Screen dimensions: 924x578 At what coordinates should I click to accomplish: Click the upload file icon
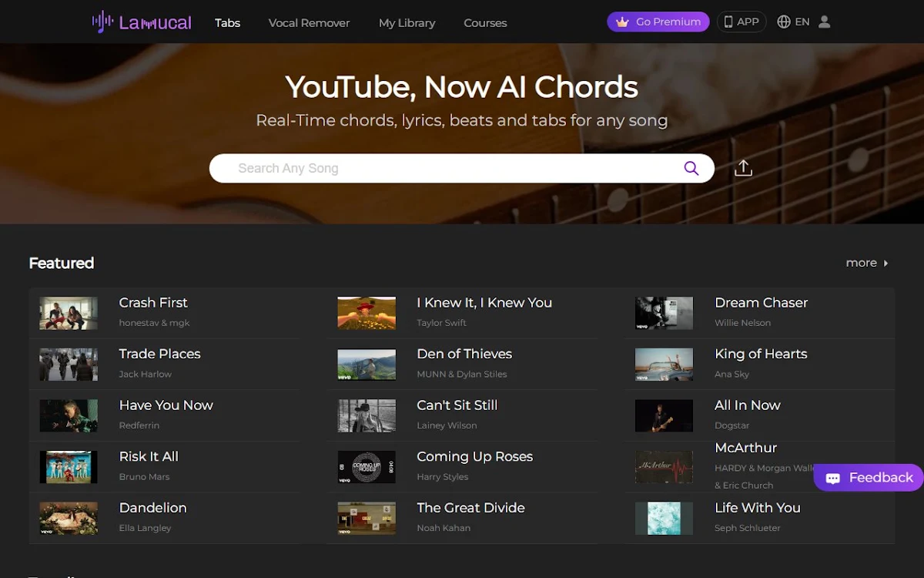coord(743,168)
